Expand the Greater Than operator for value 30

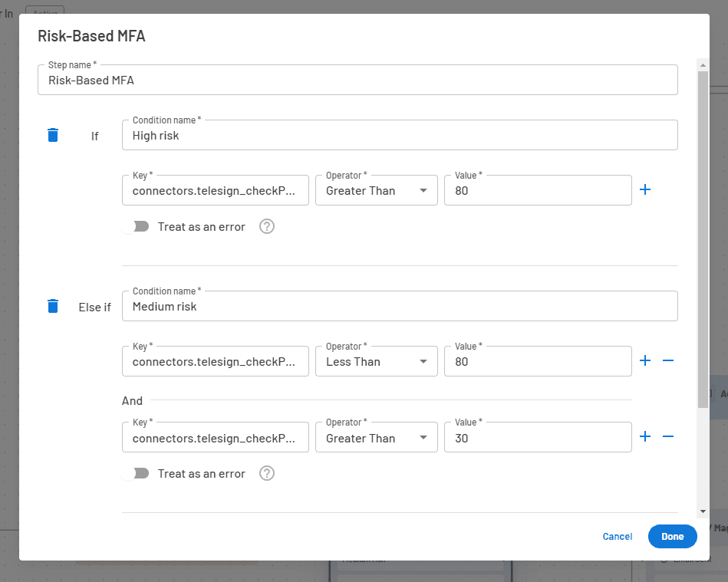click(x=376, y=438)
